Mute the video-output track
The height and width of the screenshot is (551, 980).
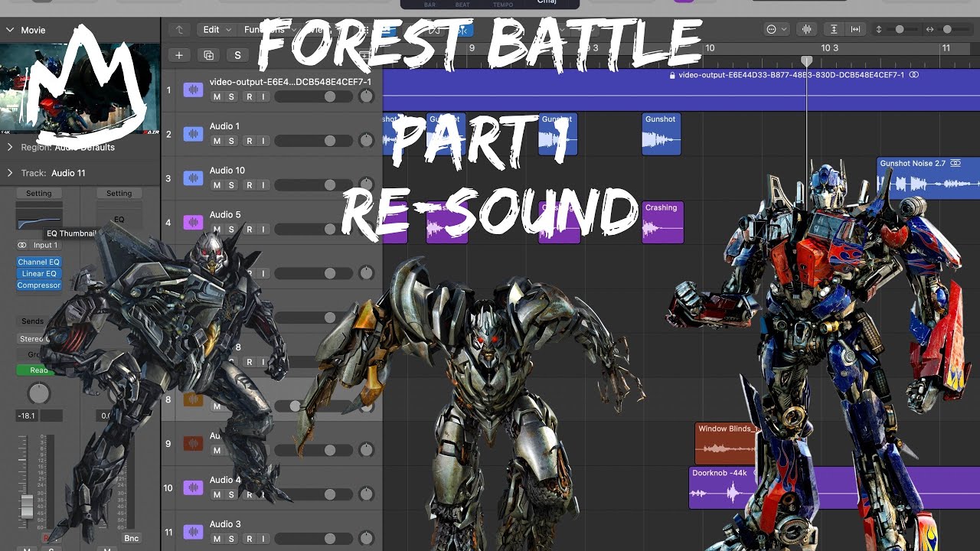[x=217, y=96]
